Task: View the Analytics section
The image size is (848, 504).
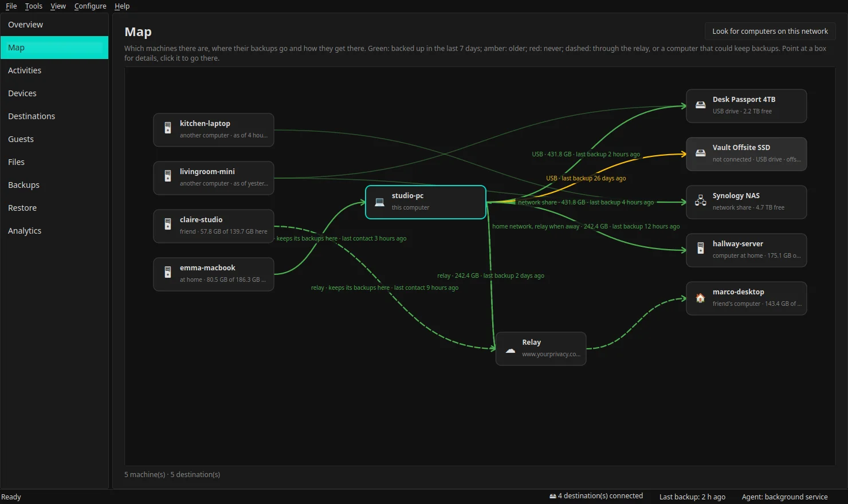Action: [x=54, y=231]
